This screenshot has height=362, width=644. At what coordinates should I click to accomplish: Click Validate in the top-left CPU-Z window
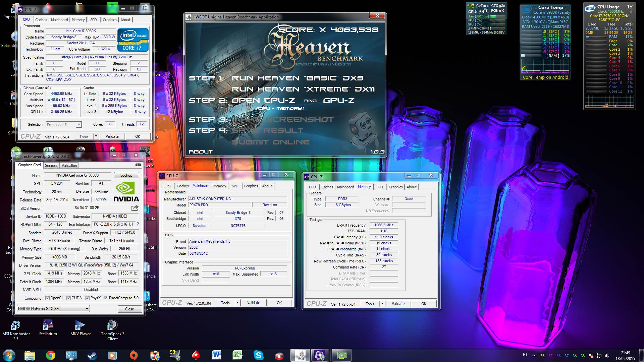pyautogui.click(x=112, y=136)
